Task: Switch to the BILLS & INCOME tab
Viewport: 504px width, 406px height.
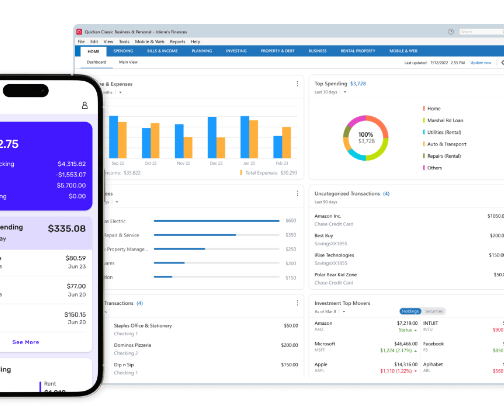Action: [162, 51]
